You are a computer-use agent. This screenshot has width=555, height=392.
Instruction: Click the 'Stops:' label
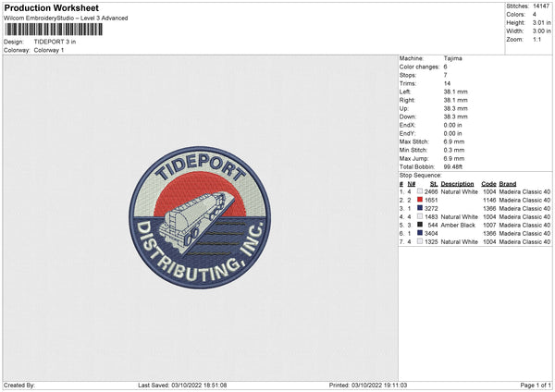408,76
